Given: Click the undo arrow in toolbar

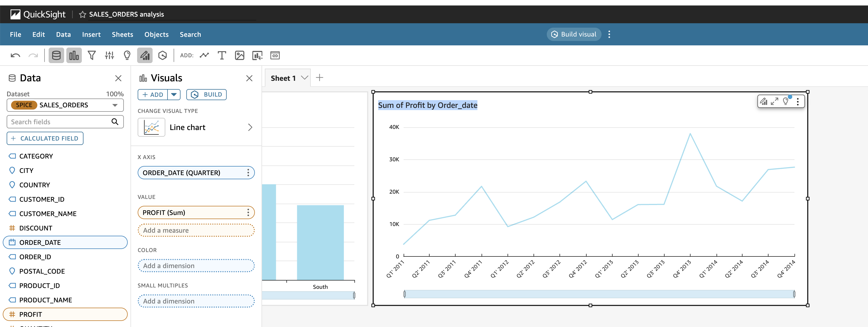Looking at the screenshot, I should click(x=15, y=55).
